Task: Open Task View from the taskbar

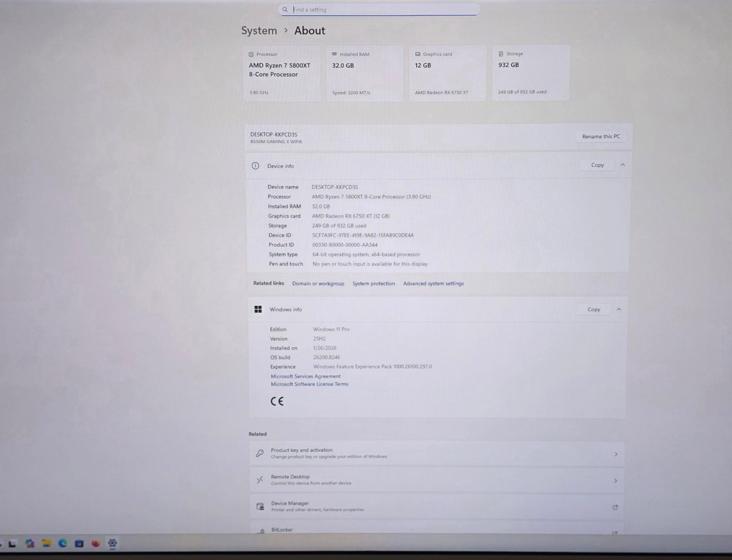Action: (13, 544)
